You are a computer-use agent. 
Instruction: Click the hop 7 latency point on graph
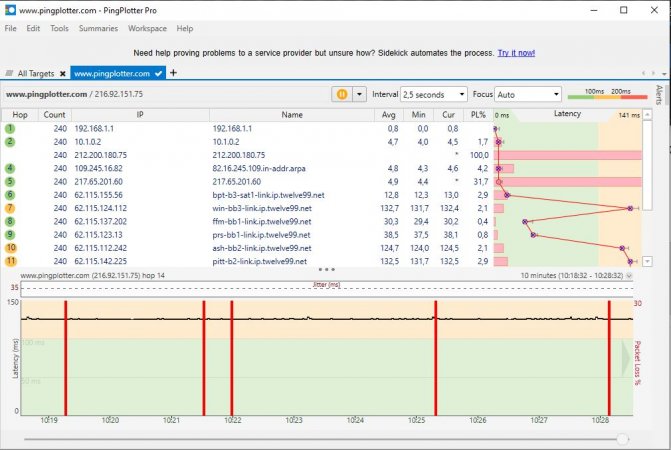click(x=630, y=208)
